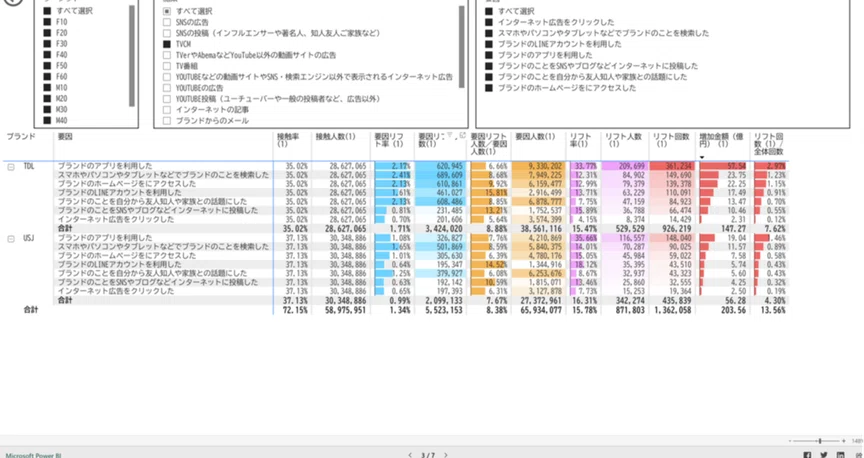
Task: Toggle インターネット広告をクリックした in the slicer
Action: tap(489, 22)
